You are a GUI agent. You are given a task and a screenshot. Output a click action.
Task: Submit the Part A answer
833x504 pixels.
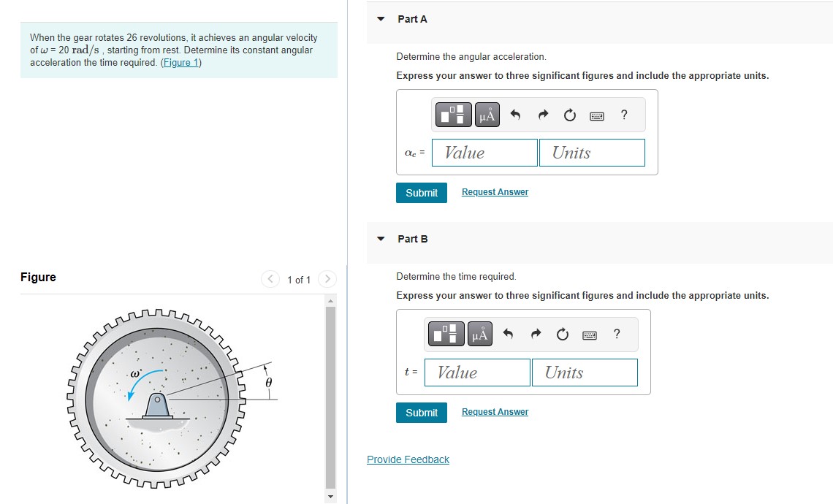pyautogui.click(x=421, y=192)
